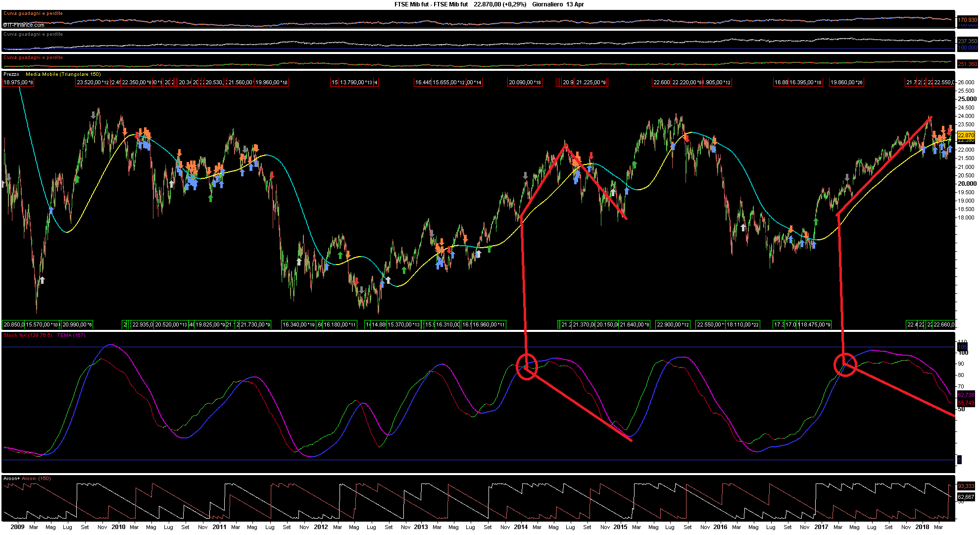Click the 2016 year label on time axis
Viewport: 980px width, 535px height.
(720, 527)
